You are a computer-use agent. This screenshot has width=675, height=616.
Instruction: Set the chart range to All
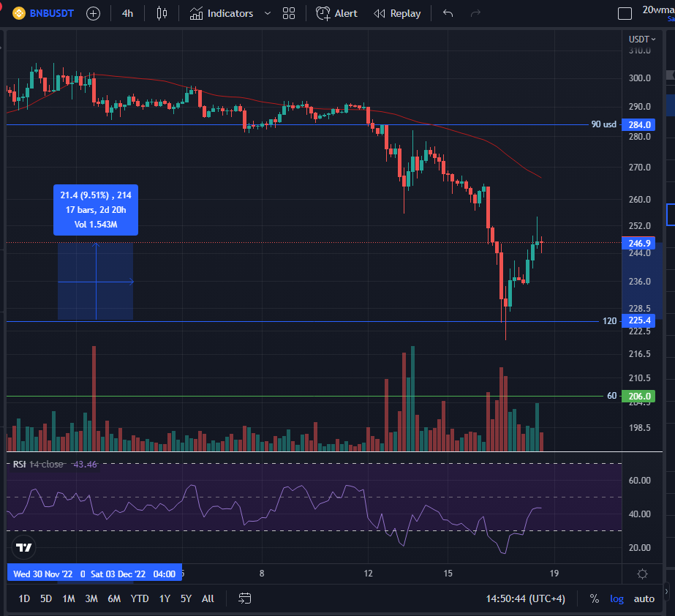pyautogui.click(x=208, y=598)
